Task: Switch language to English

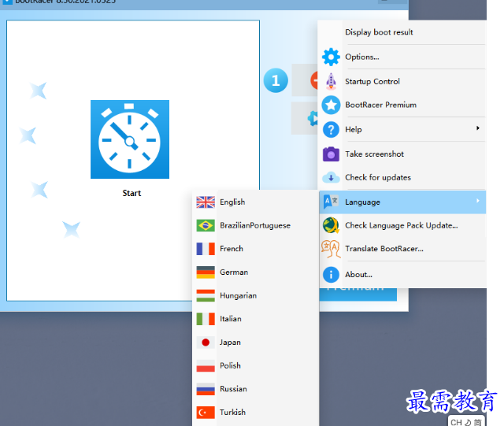Action: (255, 202)
